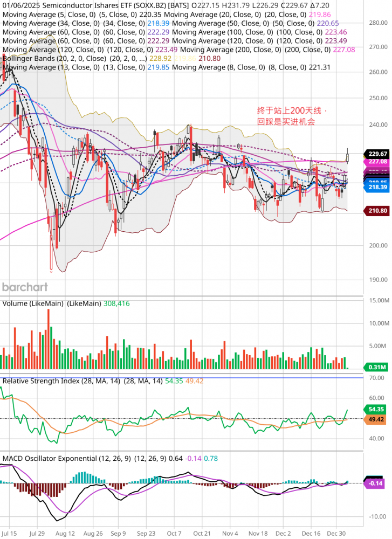This screenshot has width=392, height=539.
Task: Click the Moving Average (34, Close, 0) legend label
Action: pyautogui.click(x=51, y=23)
